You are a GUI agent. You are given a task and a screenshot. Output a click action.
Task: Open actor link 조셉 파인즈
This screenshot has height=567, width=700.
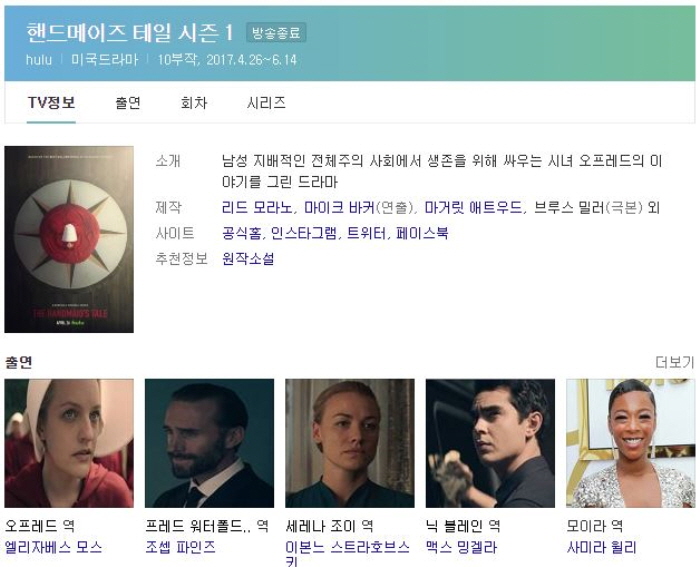(180, 547)
